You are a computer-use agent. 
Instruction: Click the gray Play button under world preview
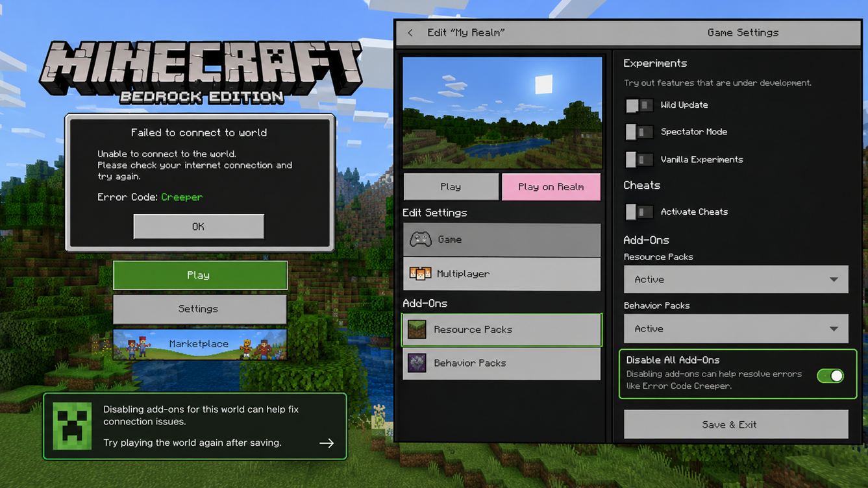(x=451, y=187)
